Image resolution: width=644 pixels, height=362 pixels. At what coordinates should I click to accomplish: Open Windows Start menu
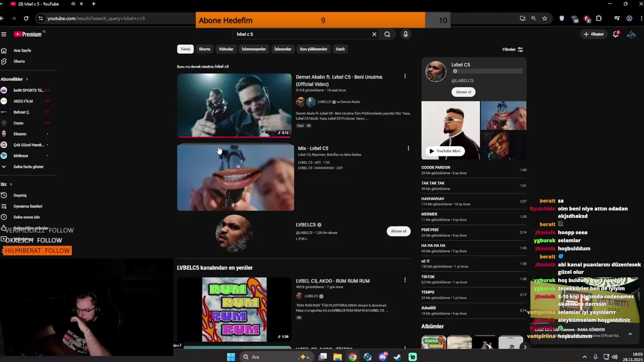(x=230, y=357)
